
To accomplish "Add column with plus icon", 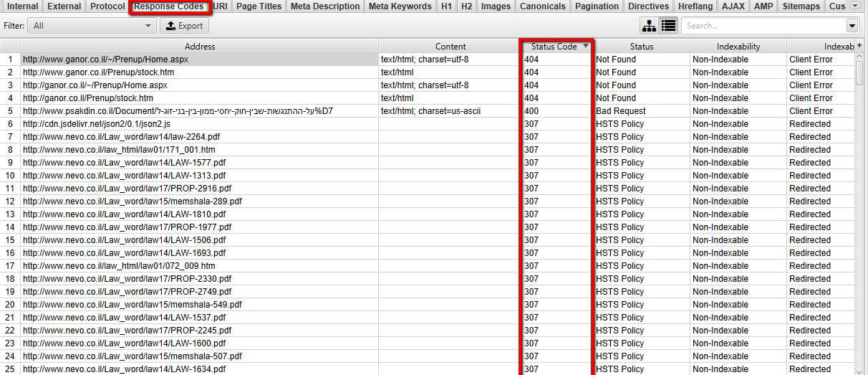I will tap(859, 46).
